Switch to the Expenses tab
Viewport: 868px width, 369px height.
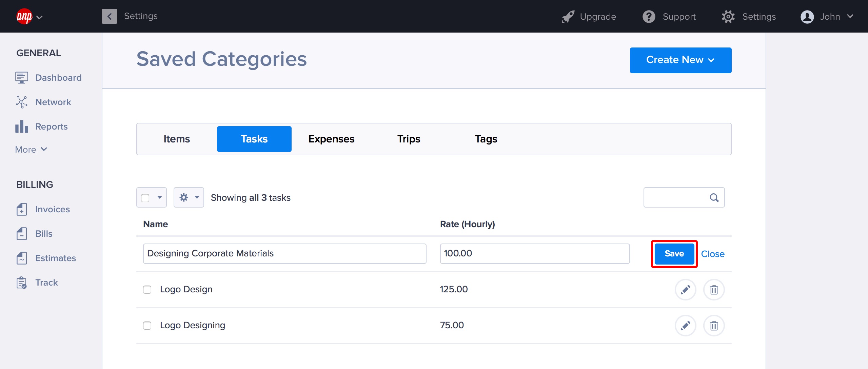[331, 139]
